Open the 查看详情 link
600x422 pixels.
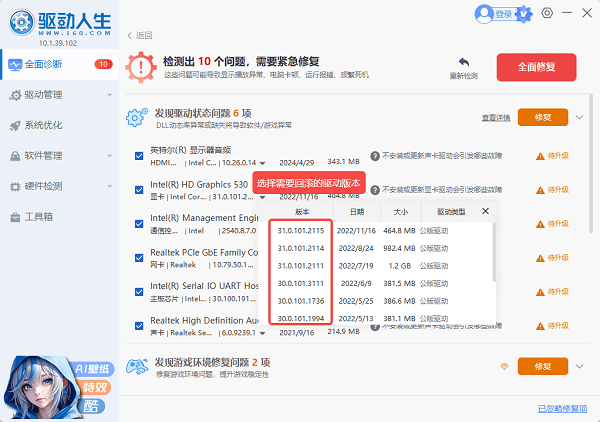pos(496,118)
